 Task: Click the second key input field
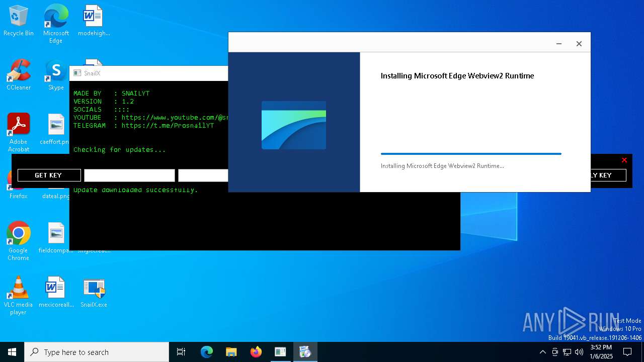(x=203, y=175)
